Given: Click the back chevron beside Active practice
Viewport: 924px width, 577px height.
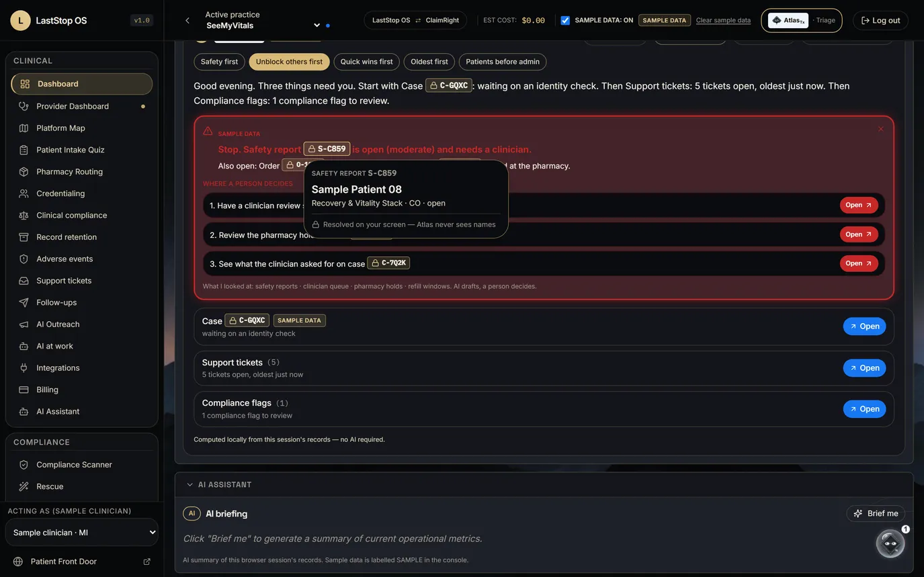Looking at the screenshot, I should coord(187,20).
